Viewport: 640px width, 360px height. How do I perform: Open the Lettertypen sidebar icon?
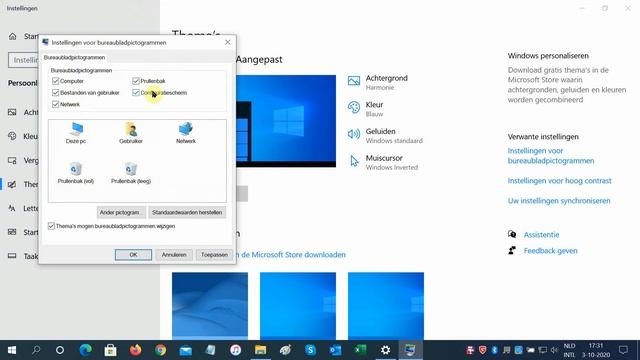tap(12, 208)
